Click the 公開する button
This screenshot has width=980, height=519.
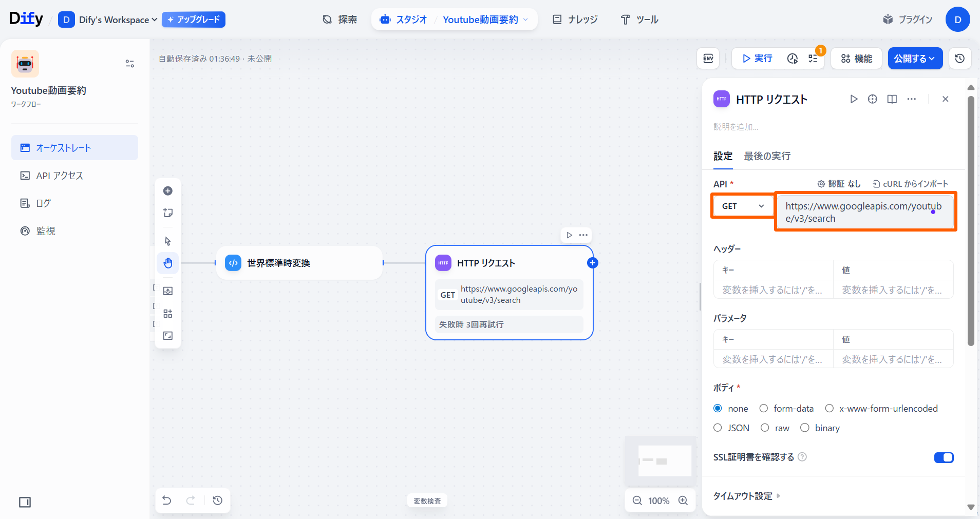pos(915,59)
